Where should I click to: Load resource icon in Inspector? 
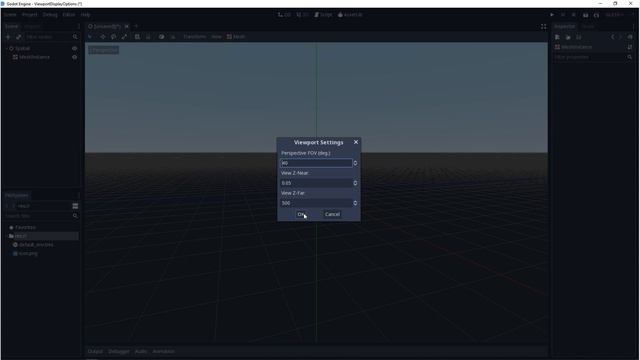568,37
